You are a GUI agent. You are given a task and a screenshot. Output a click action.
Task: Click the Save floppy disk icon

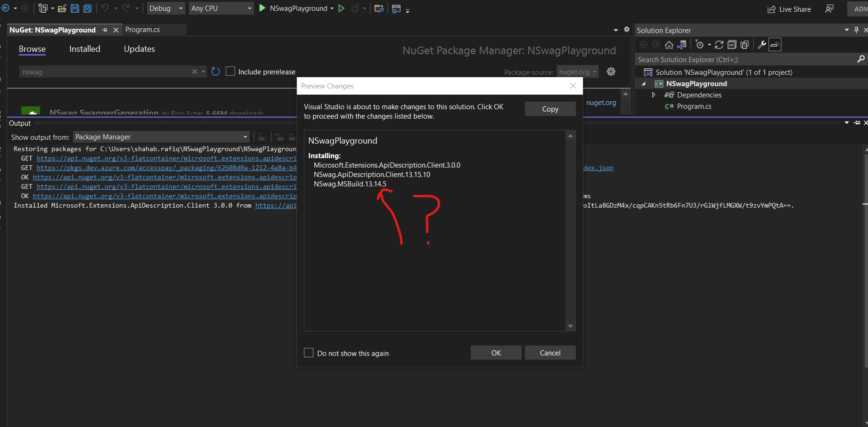tap(74, 8)
